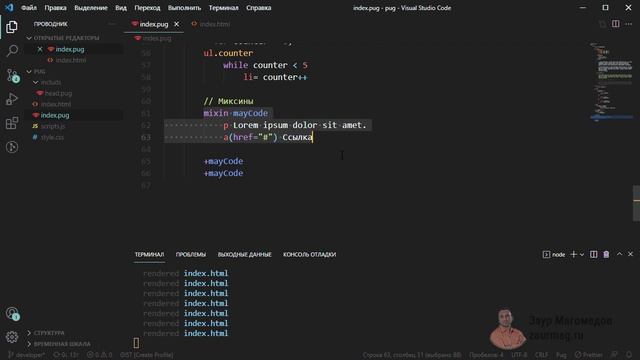Click the notifications bell in the status bar
Screen dimensions: 640x360
[629, 355]
